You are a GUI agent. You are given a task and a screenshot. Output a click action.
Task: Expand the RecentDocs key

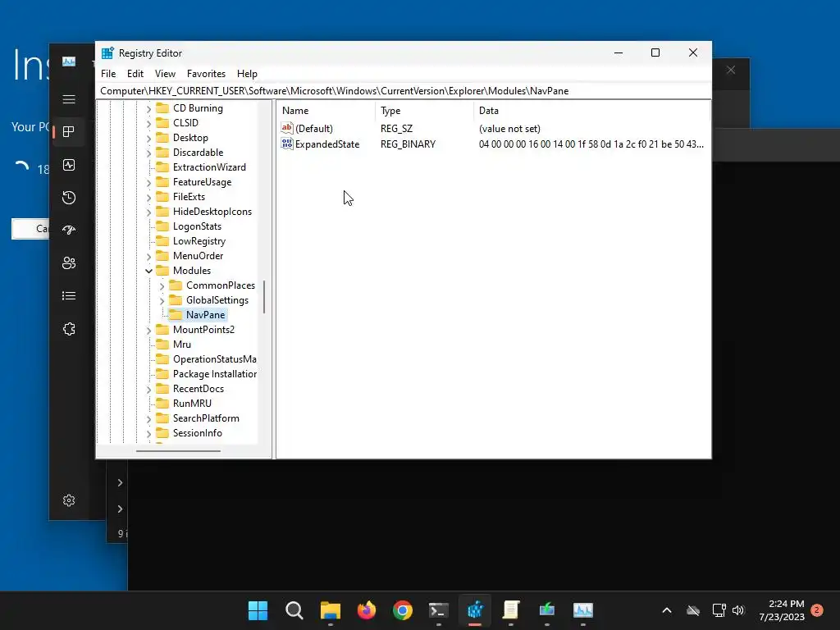(x=149, y=390)
